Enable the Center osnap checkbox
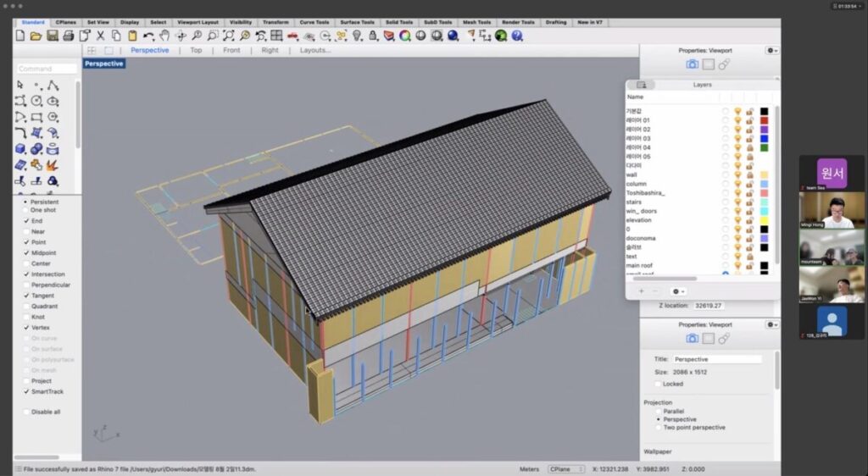This screenshot has width=868, height=476. click(26, 263)
